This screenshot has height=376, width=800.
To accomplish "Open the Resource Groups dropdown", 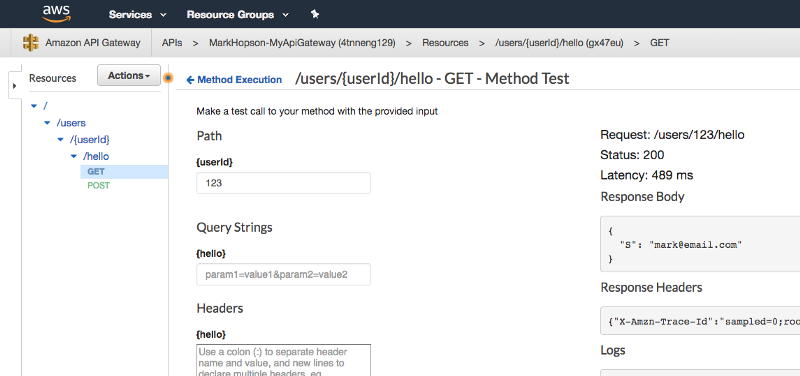I will point(238,15).
